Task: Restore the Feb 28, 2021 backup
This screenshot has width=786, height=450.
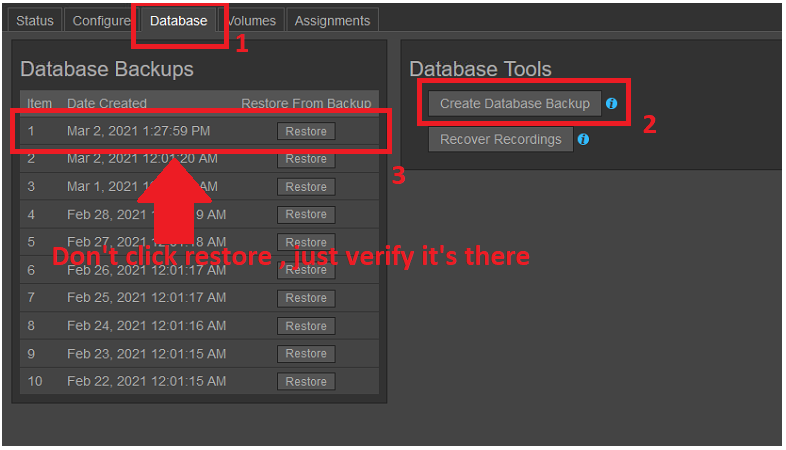Action: click(x=306, y=214)
